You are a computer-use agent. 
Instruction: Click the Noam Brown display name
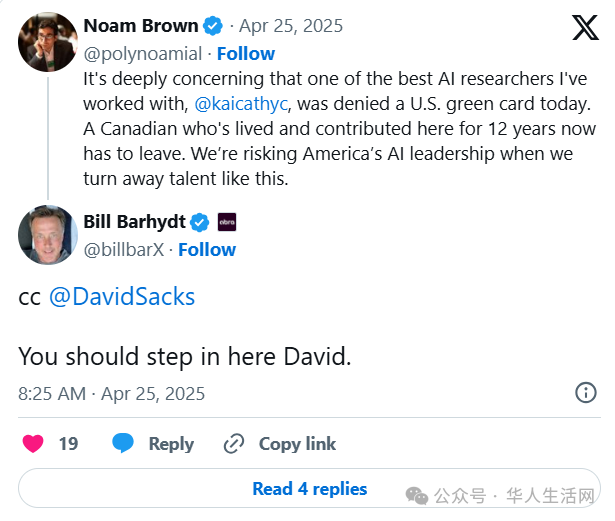tap(141, 26)
